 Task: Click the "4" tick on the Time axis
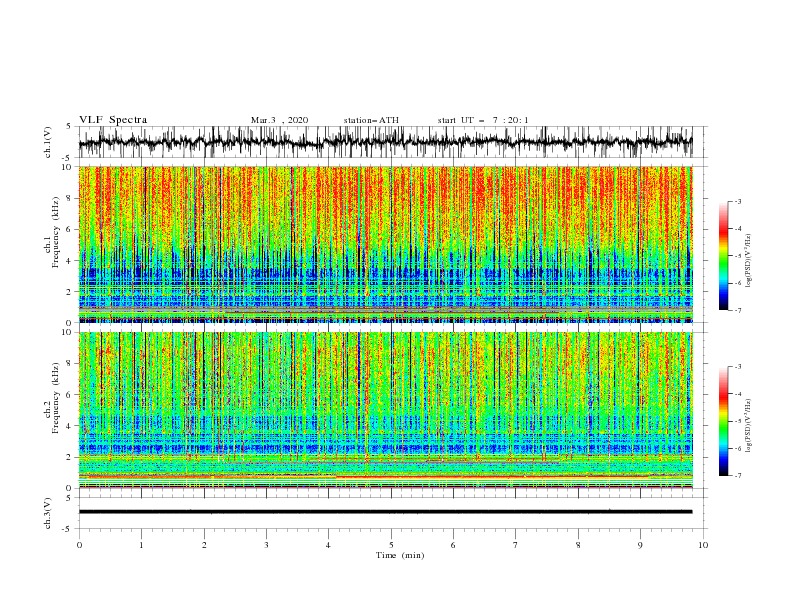coord(328,545)
